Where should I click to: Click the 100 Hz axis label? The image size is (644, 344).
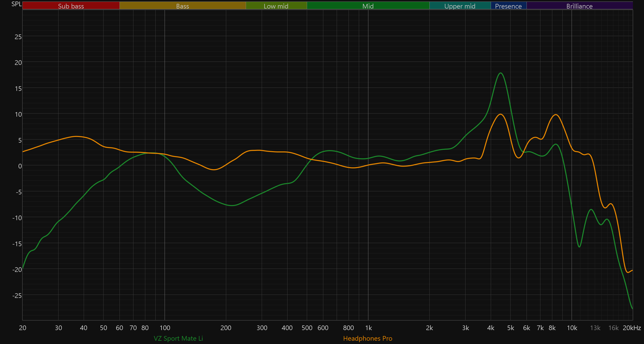pos(165,328)
